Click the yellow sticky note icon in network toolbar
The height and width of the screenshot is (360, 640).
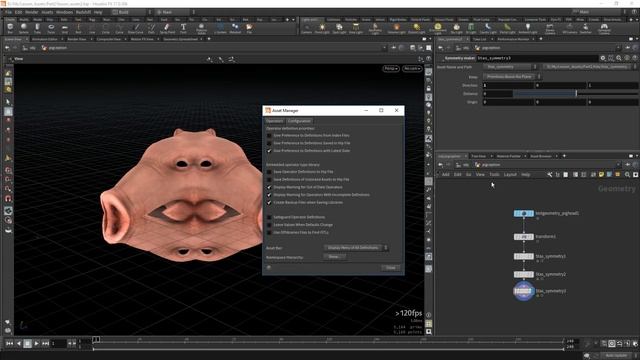601,175
